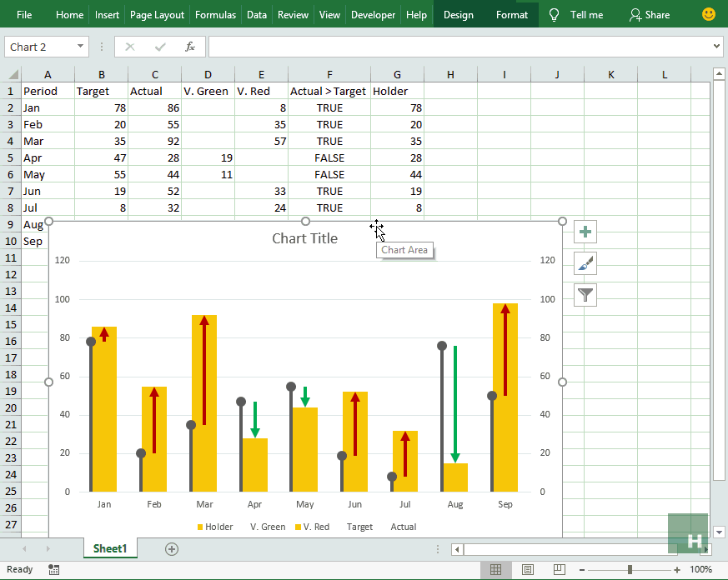Click the formula bar options dots

(102, 47)
